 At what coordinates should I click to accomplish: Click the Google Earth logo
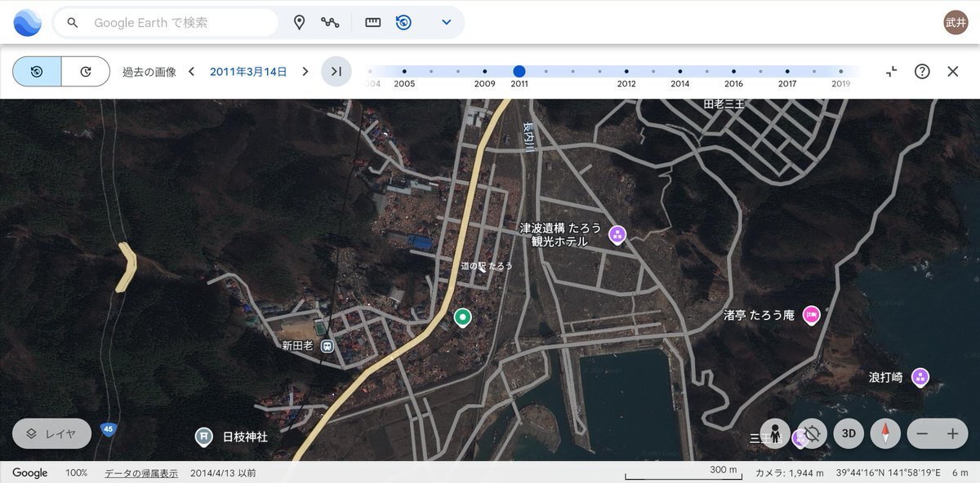[27, 23]
